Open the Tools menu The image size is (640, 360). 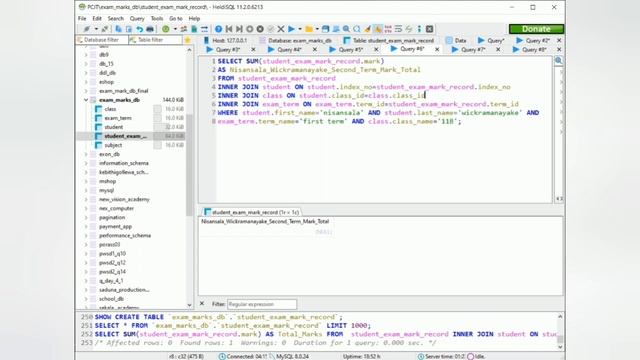157,18
